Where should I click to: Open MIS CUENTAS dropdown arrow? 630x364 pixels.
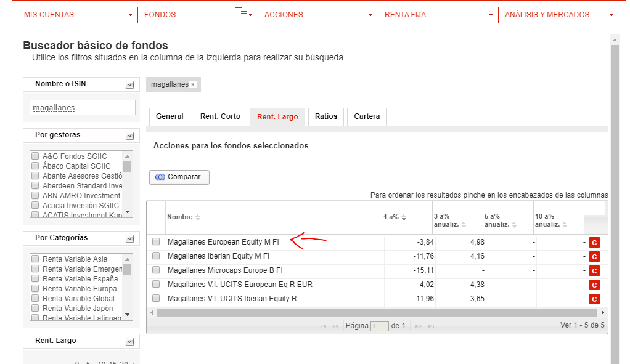click(x=130, y=15)
